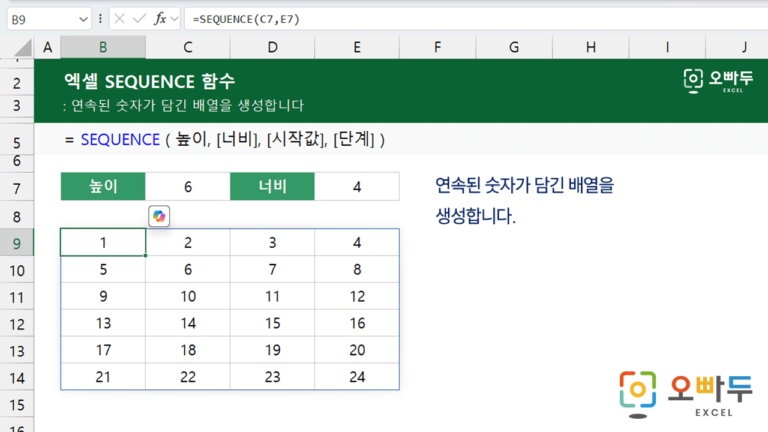Select row 10 header
This screenshot has width=768, height=432.
[17, 270]
